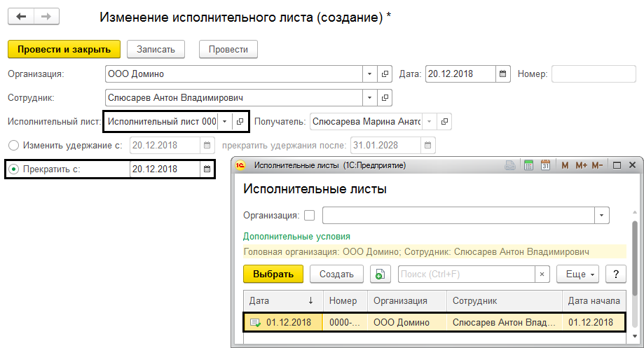This screenshot has height=348, width=644.
Task: Tick the Организация filter checkbox
Action: point(310,215)
